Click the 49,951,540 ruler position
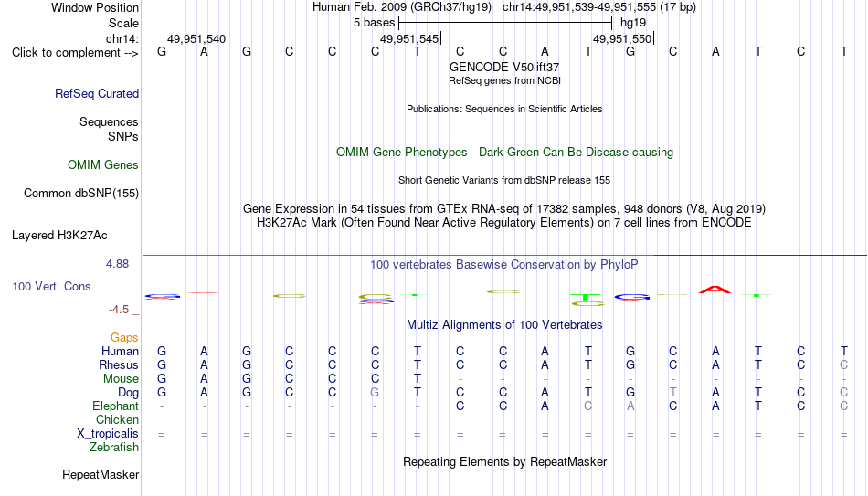The image size is (868, 496). [x=196, y=38]
